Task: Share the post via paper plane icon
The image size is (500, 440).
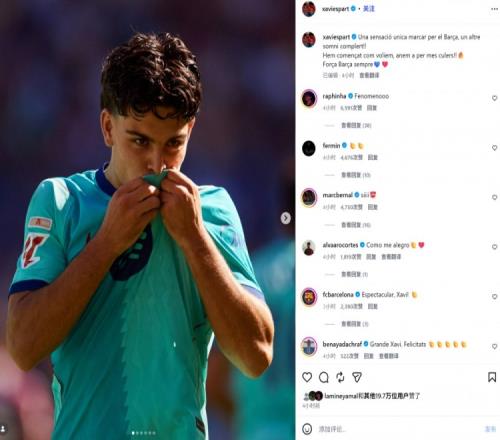Action: pos(357,377)
